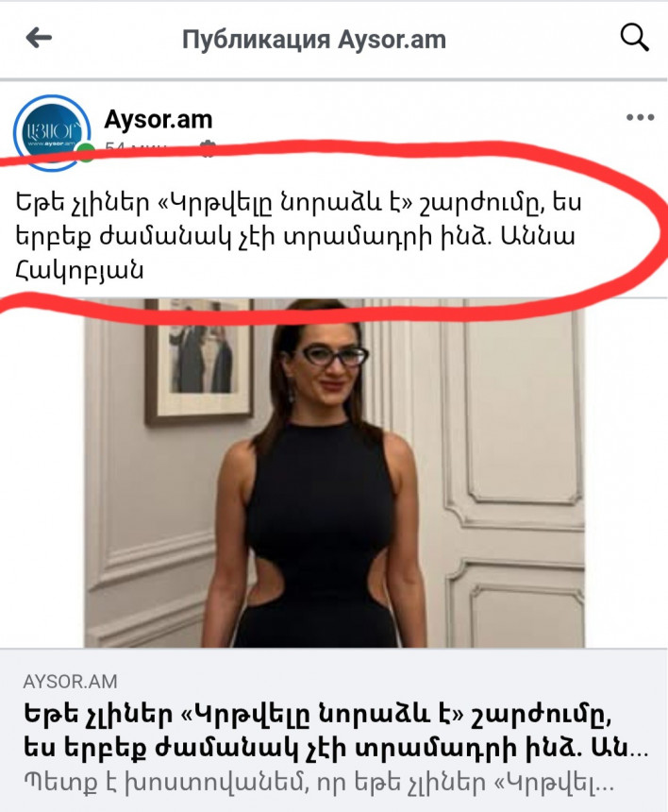This screenshot has height=812, width=668.
Task: Go back using the left arrow
Action: pyautogui.click(x=39, y=38)
